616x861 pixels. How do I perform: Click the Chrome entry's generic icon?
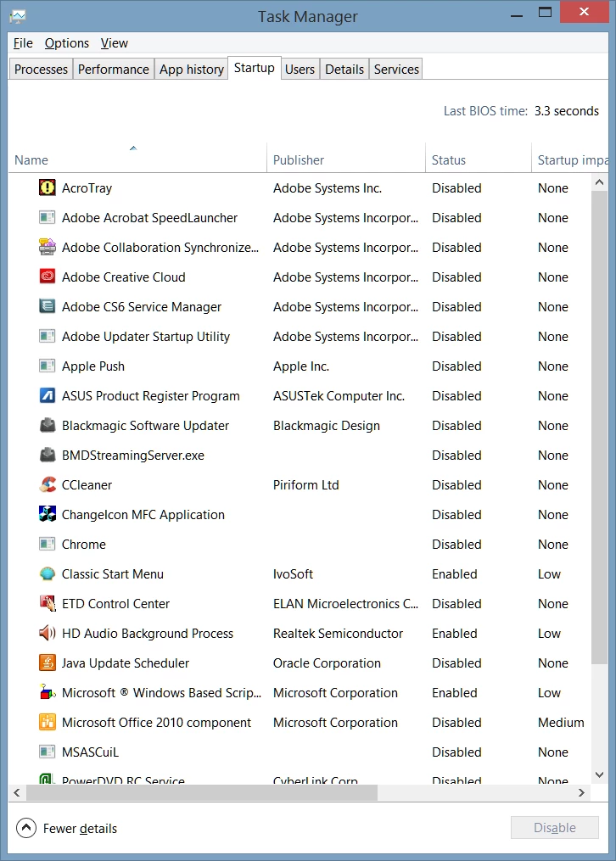[48, 544]
